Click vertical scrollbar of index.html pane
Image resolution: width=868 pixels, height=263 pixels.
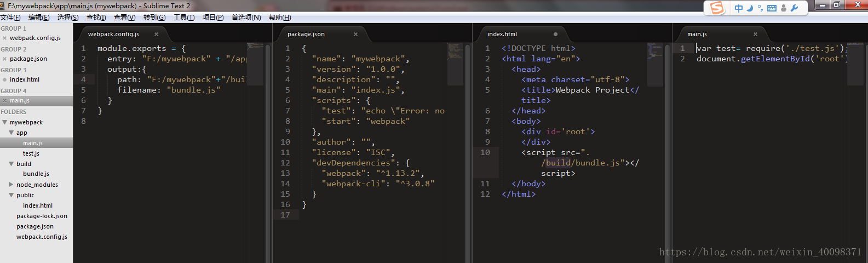(668, 153)
